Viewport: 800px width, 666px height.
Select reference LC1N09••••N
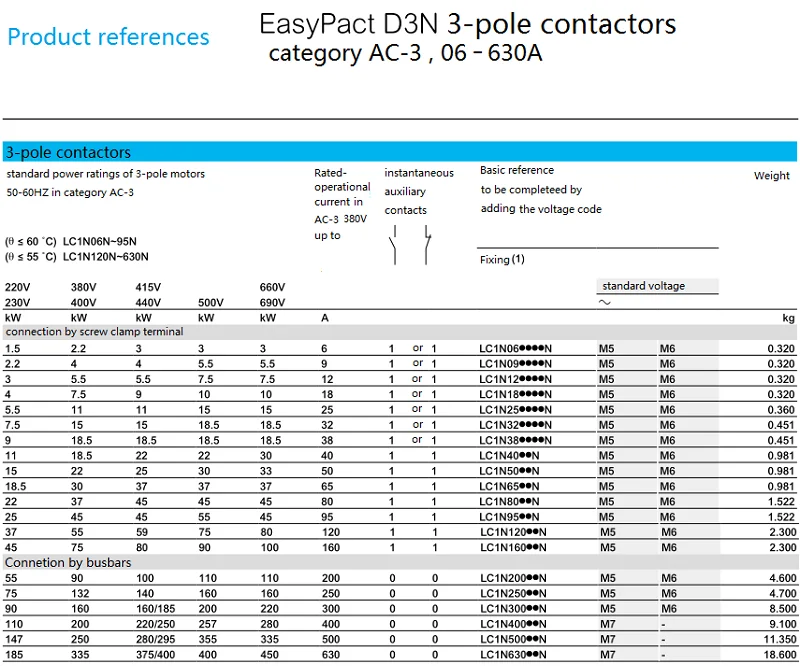(x=515, y=364)
